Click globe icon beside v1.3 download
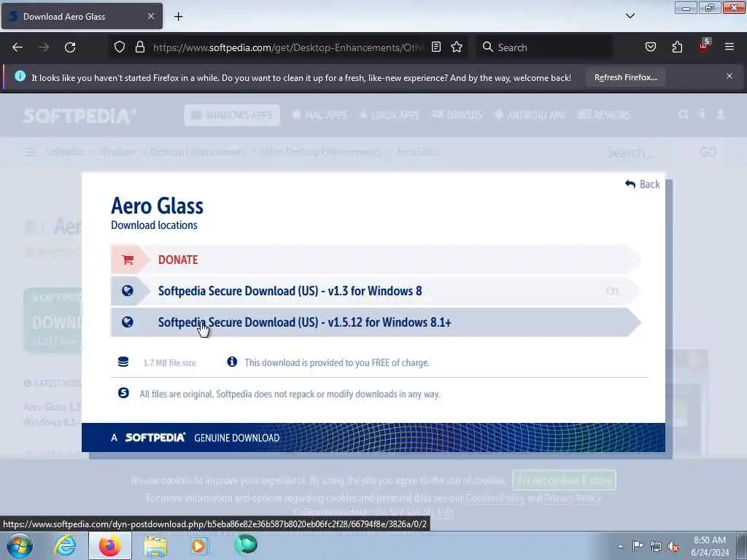Viewport: 747px width, 560px height. click(127, 290)
